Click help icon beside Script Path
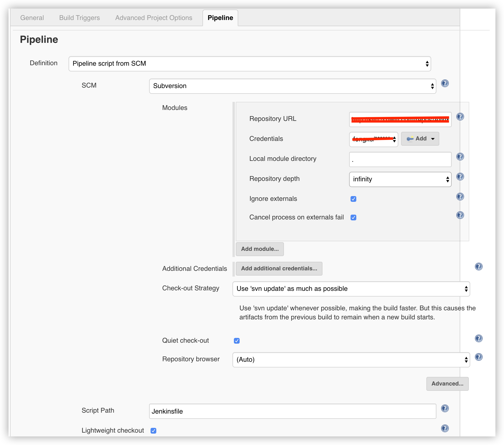This screenshot has width=504, height=445. click(x=445, y=408)
